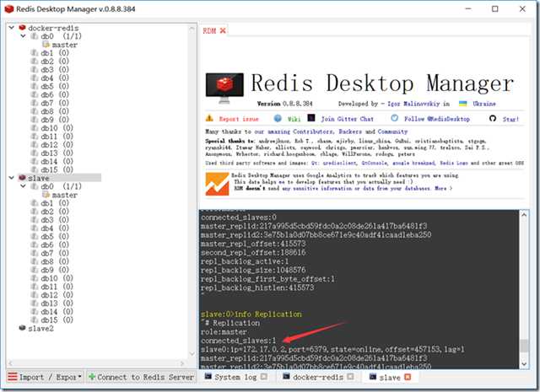Collapse the docker-redis connection tree
The image size is (540, 392).
(x=12, y=28)
